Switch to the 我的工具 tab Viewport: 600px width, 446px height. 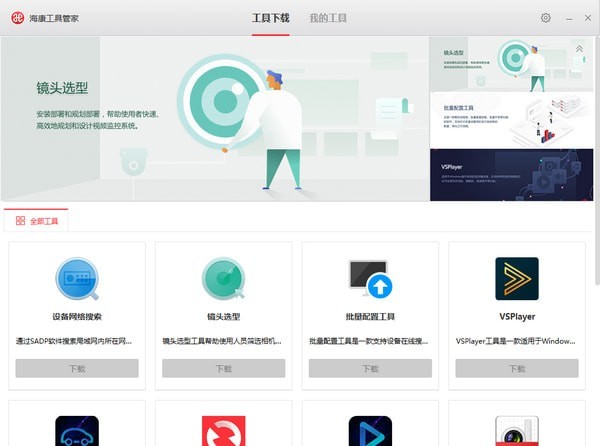coord(328,18)
